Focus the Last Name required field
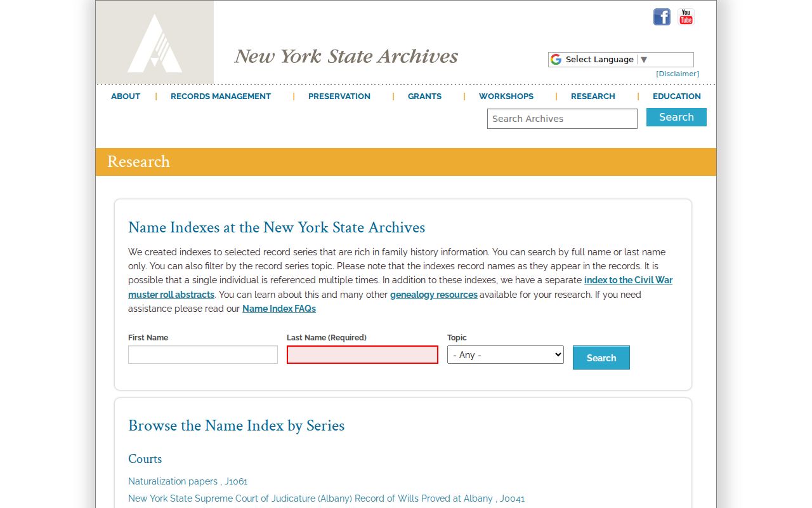 [362, 354]
